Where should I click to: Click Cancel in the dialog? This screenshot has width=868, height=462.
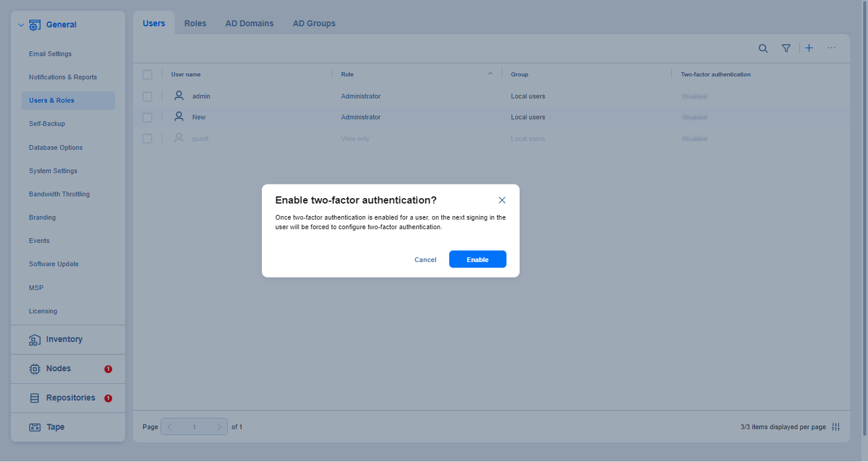[x=425, y=260]
